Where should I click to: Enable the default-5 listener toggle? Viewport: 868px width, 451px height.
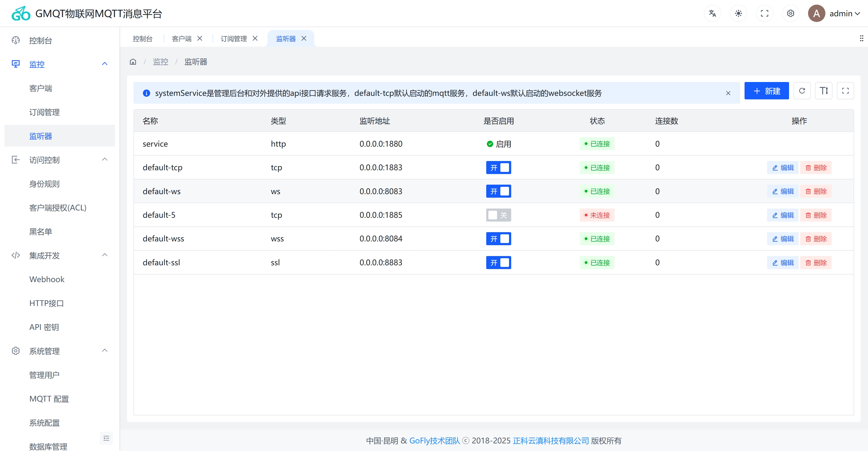pyautogui.click(x=498, y=215)
